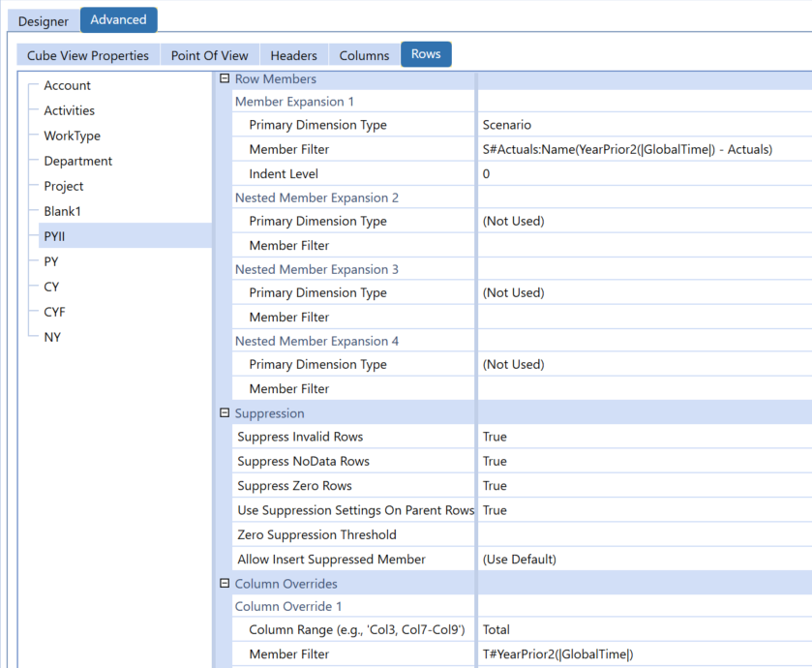
Task: Select the Account row in the tree
Action: [x=67, y=86]
